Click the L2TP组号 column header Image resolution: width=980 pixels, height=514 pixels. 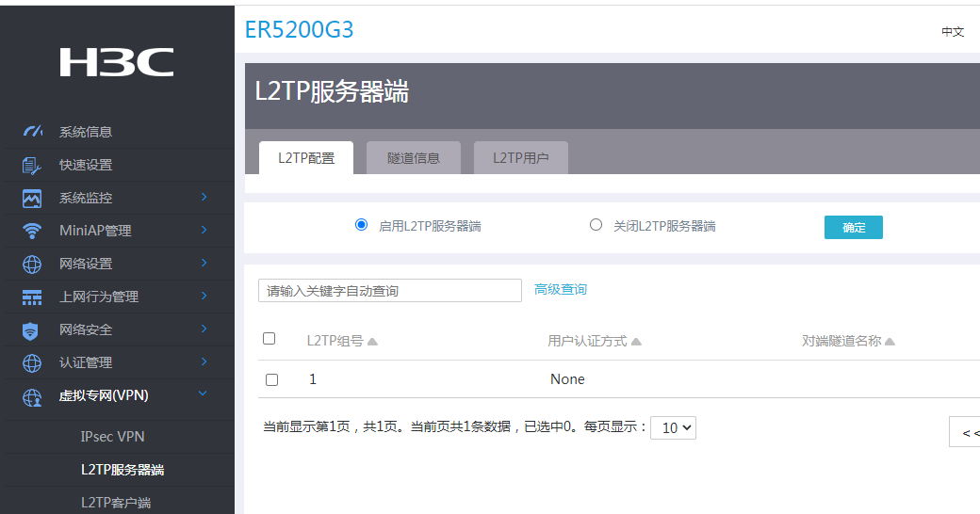(335, 341)
